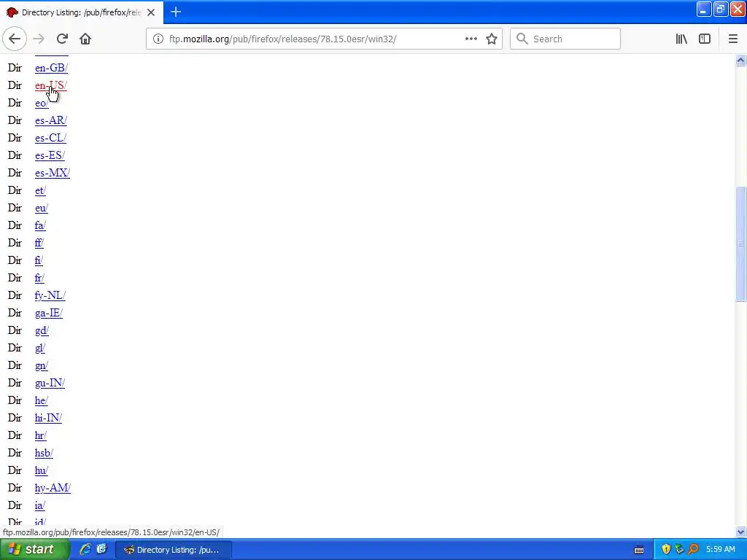Screen dimensions: 747x560
Task: Open the hy-AM/ directory link
Action: (53, 488)
